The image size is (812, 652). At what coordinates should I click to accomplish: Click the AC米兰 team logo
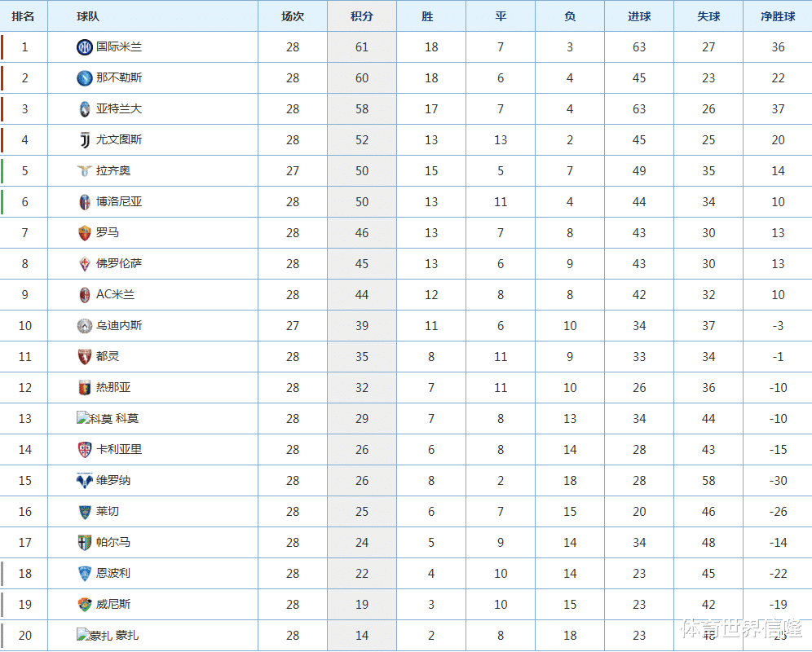point(84,295)
